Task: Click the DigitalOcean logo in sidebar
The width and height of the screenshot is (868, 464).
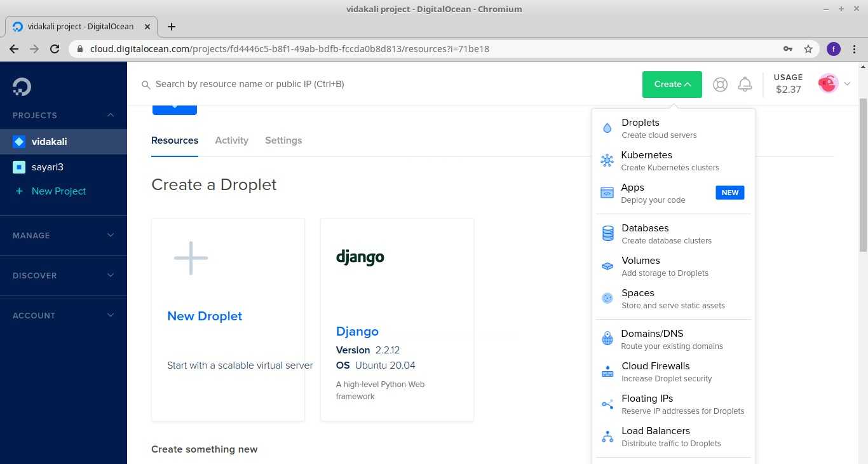Action: tap(22, 87)
